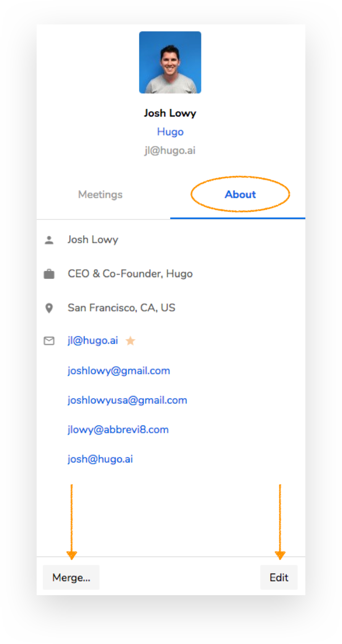Screen dimensions: 342x644
Task: Click the CEO & Co-Founder, Hugo text
Action: [130, 274]
